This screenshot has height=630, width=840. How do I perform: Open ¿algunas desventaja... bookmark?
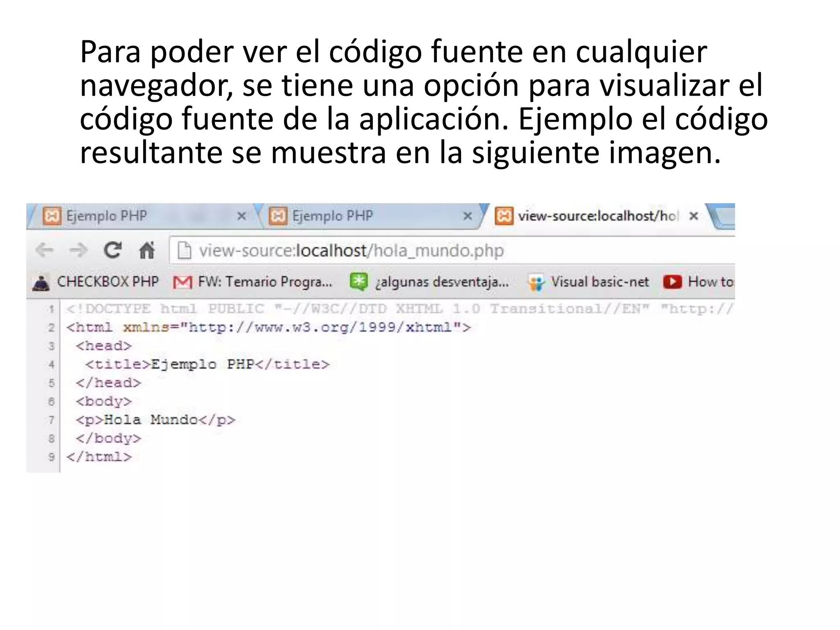[x=429, y=282]
